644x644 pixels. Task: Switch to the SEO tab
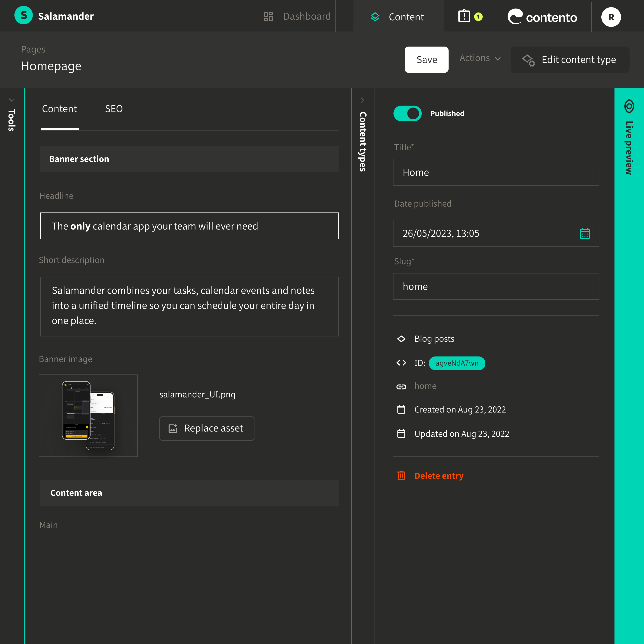114,109
